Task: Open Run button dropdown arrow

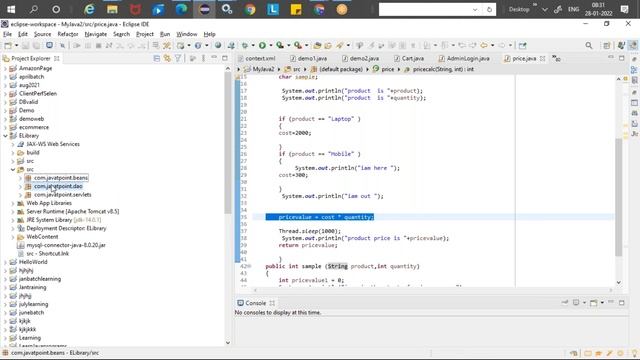Action: click(x=271, y=45)
